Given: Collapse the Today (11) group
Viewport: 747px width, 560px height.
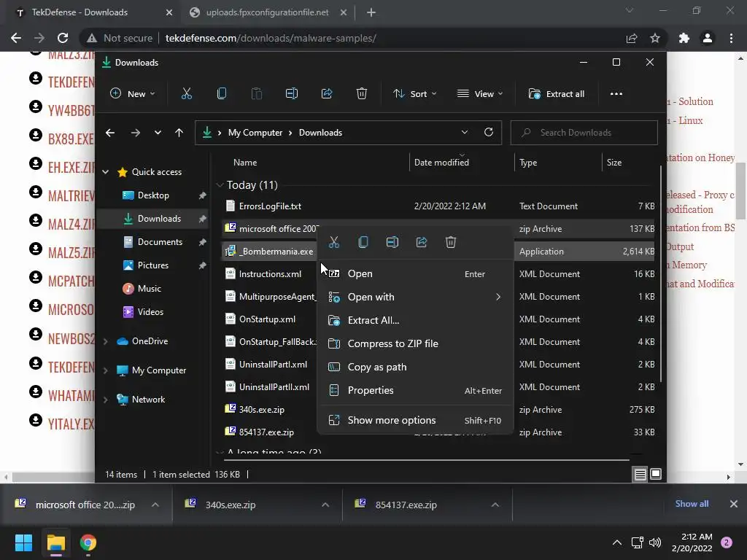Looking at the screenshot, I should (x=220, y=185).
